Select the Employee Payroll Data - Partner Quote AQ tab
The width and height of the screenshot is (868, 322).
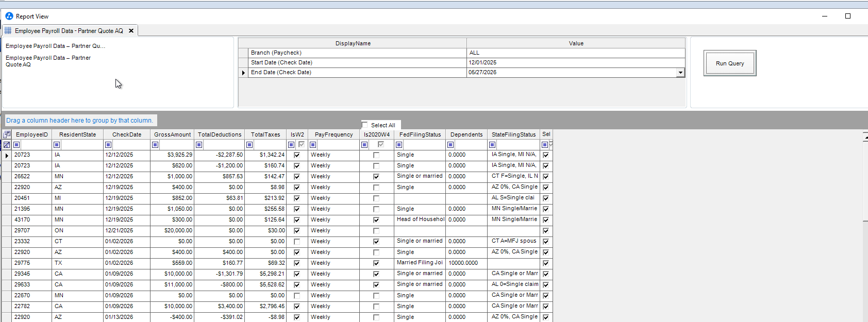coord(69,30)
